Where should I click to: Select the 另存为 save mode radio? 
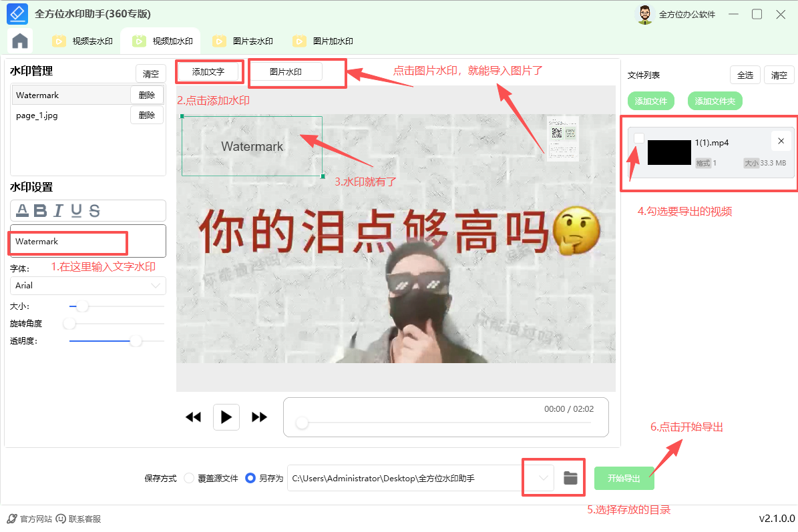[x=251, y=478]
